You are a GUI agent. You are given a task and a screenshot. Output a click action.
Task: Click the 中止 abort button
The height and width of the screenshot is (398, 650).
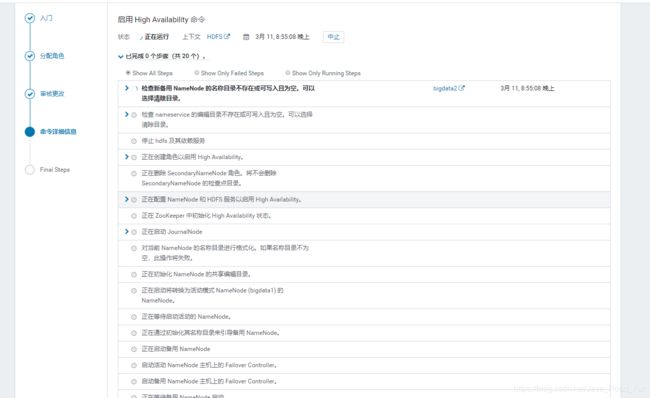click(x=333, y=37)
